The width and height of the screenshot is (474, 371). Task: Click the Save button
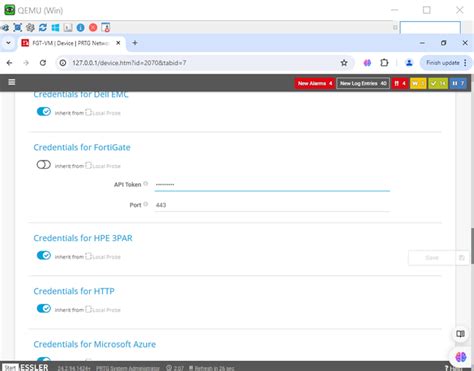(432, 258)
